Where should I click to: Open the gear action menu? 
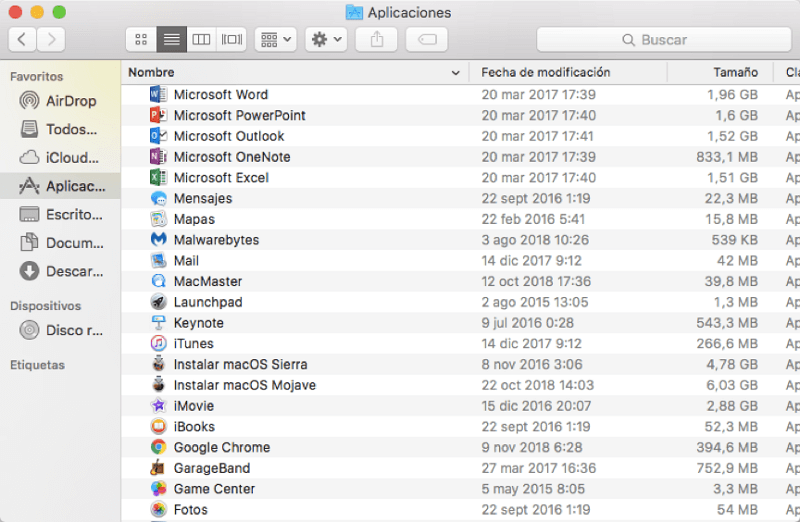tap(327, 39)
